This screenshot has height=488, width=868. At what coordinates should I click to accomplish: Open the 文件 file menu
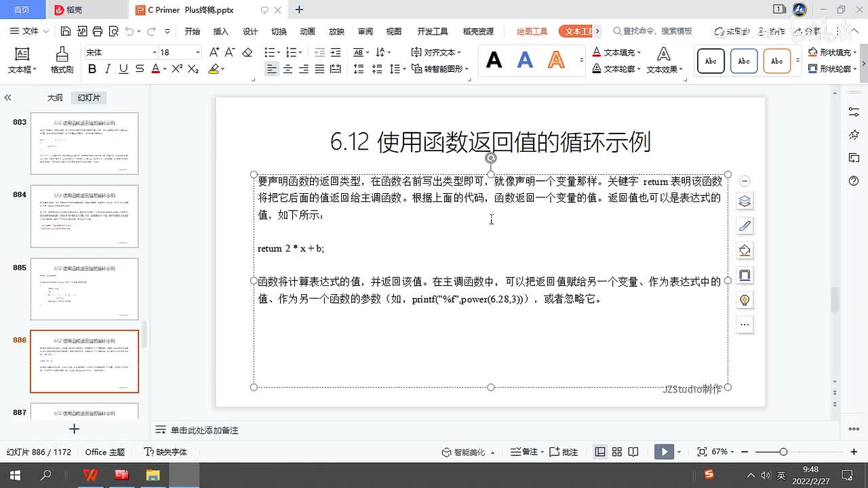click(31, 31)
